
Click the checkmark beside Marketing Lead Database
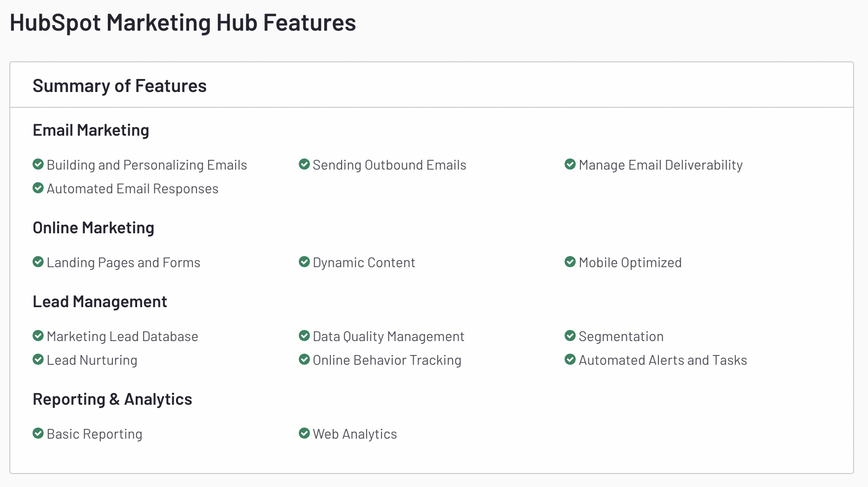(38, 336)
